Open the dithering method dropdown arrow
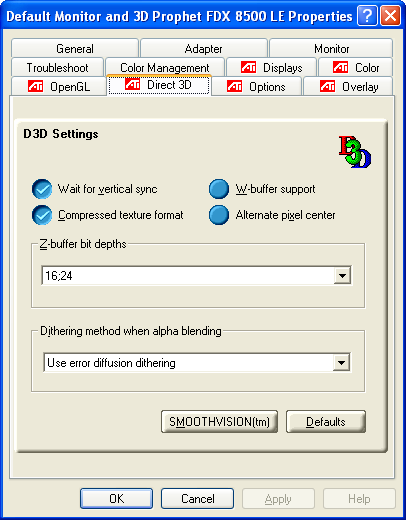Image resolution: width=406 pixels, height=520 pixels. coord(341,363)
